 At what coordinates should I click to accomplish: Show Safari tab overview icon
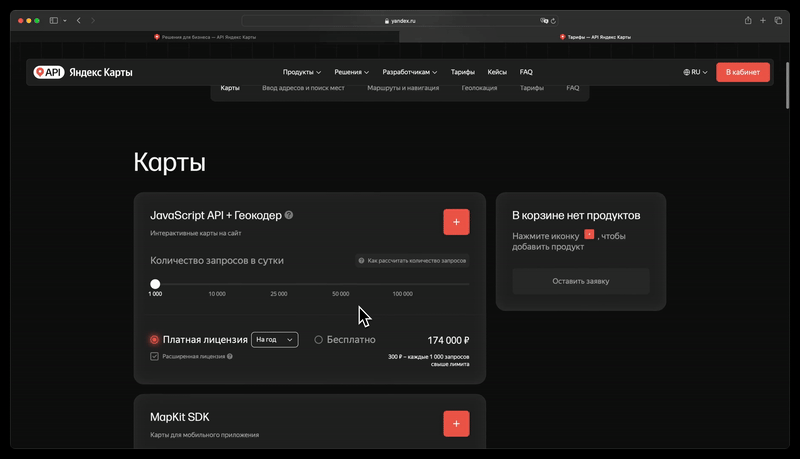pyautogui.click(x=778, y=20)
